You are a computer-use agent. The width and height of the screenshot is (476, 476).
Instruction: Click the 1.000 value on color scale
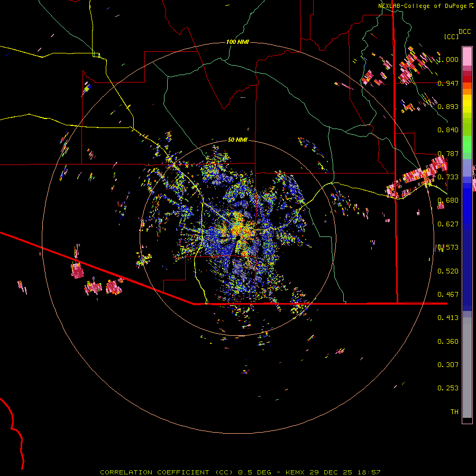click(x=448, y=59)
